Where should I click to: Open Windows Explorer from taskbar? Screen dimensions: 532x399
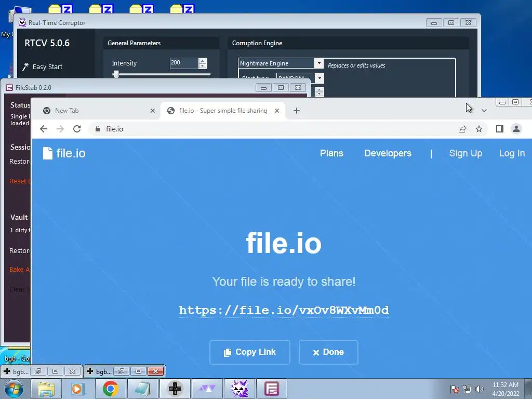(46, 389)
